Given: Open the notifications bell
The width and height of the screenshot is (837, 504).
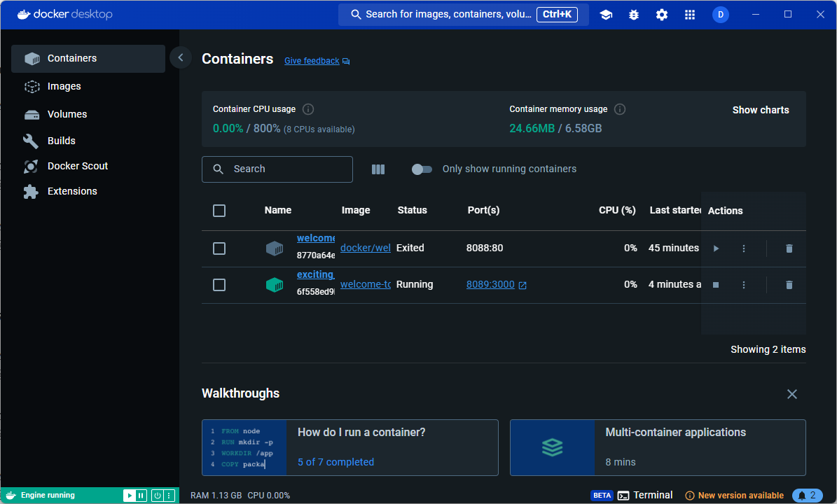Looking at the screenshot, I should [x=807, y=496].
